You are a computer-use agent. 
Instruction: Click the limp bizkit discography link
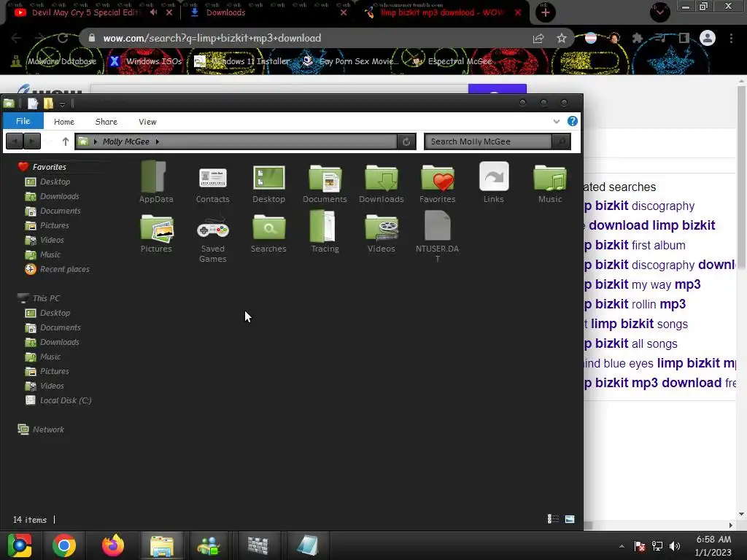click(639, 206)
